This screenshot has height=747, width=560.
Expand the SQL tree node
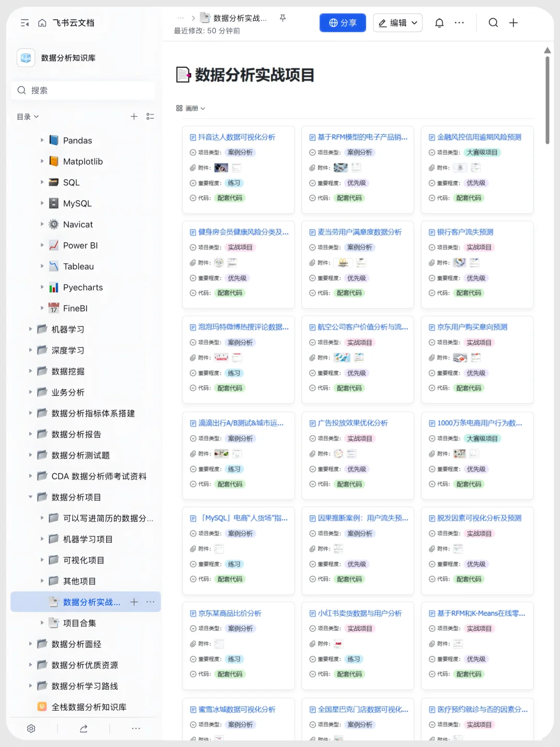[42, 182]
